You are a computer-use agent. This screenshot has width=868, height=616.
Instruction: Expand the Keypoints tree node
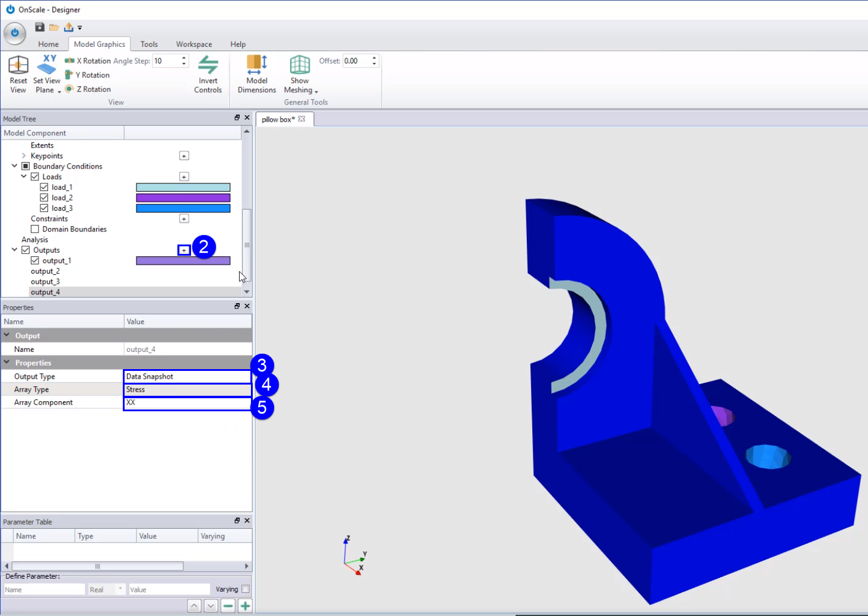pos(24,156)
